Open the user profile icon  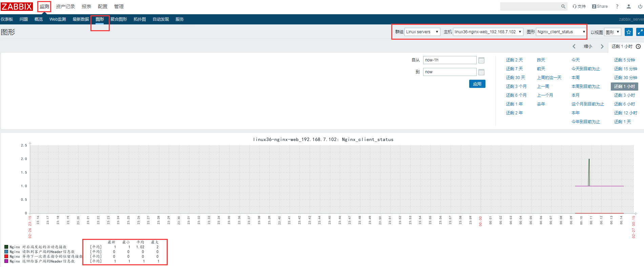(629, 6)
